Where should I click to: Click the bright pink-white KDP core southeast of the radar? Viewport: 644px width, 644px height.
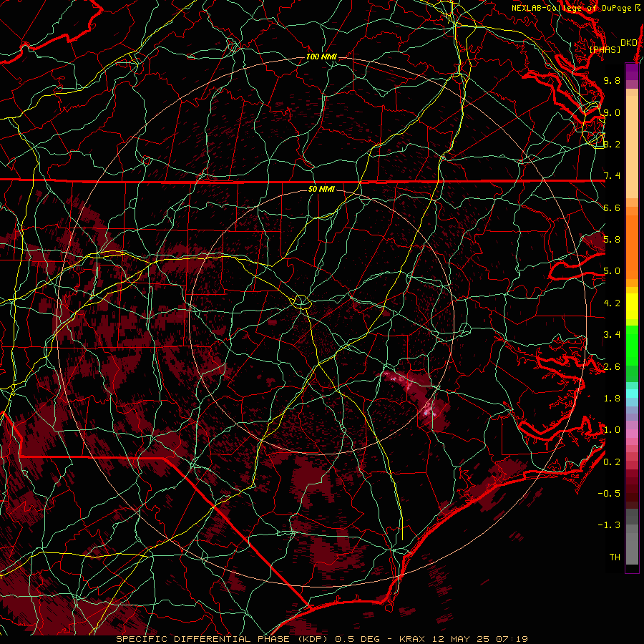pyautogui.click(x=429, y=409)
